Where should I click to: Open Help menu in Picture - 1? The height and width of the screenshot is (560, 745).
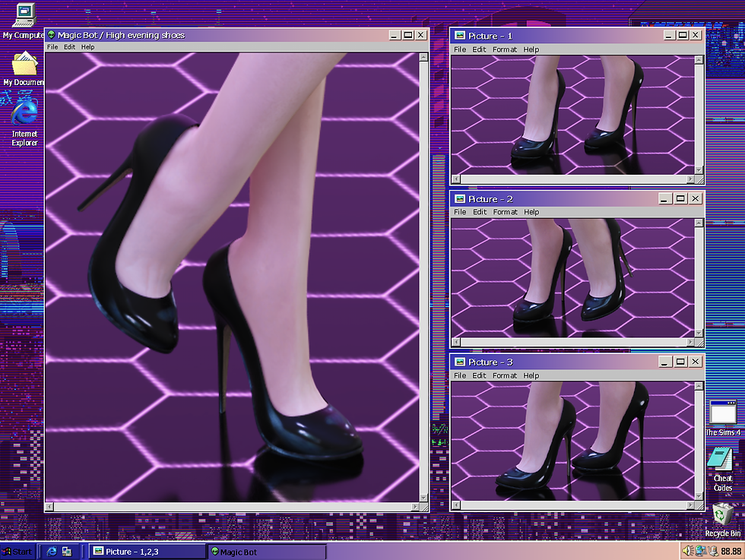pos(531,49)
